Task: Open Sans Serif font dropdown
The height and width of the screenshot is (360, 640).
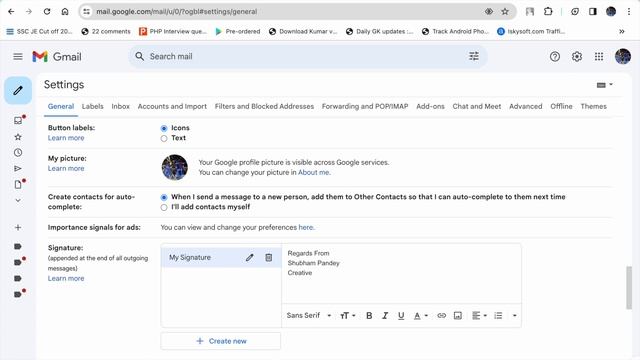Action: pyautogui.click(x=309, y=316)
